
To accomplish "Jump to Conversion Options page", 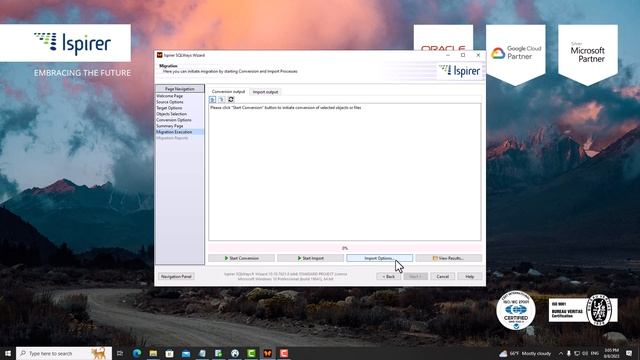I will (x=173, y=120).
